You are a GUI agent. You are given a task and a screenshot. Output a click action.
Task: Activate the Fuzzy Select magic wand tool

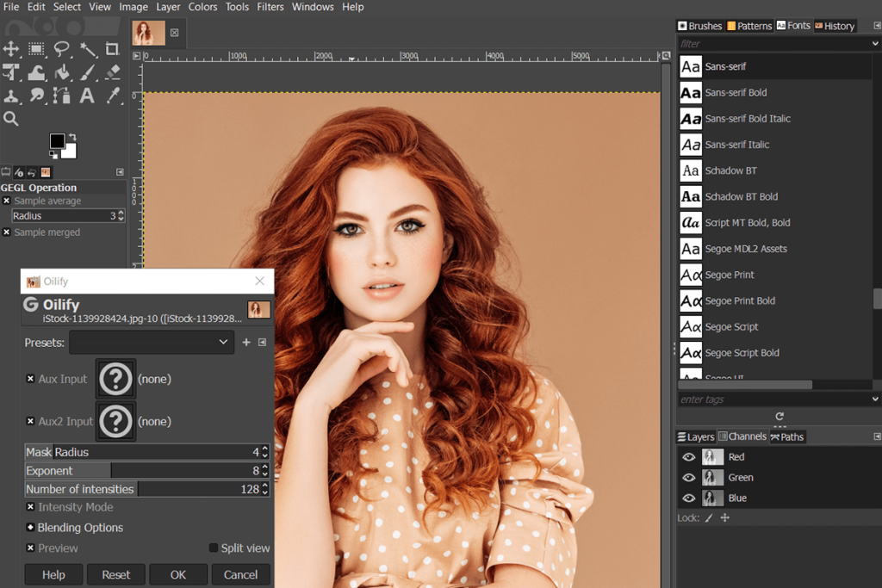pos(86,49)
